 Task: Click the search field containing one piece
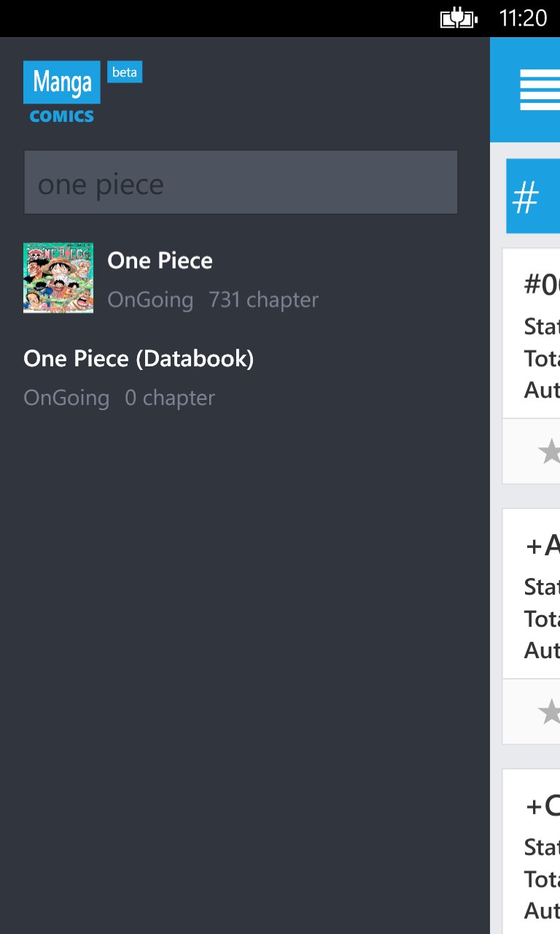pos(241,183)
